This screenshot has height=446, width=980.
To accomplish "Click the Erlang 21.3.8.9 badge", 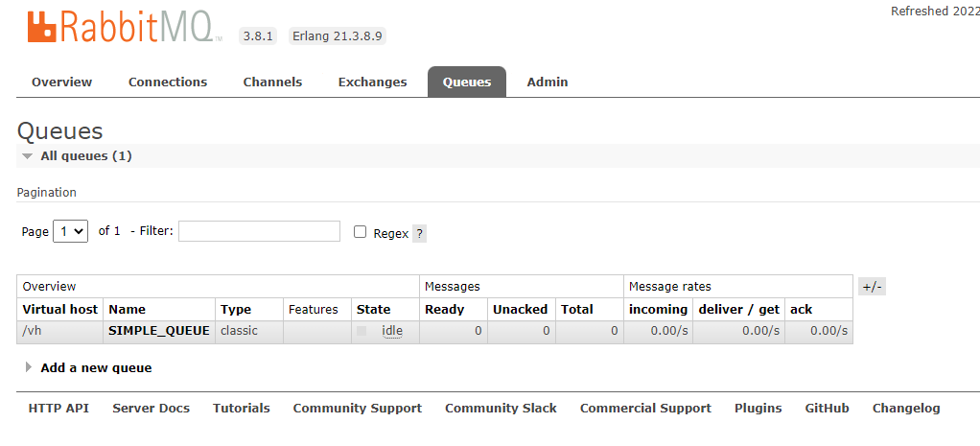I will click(x=338, y=36).
